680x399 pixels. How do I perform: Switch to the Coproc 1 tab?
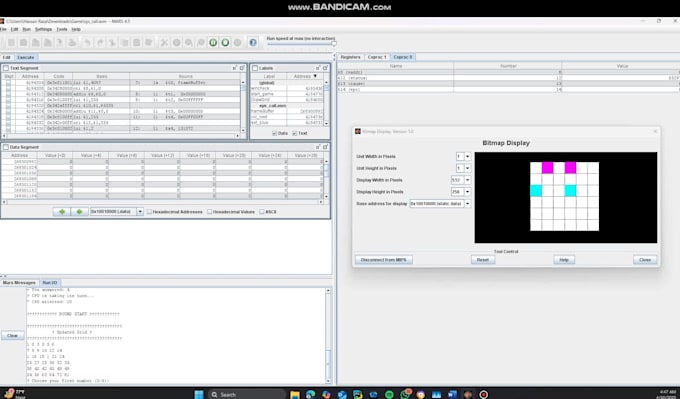(x=377, y=57)
